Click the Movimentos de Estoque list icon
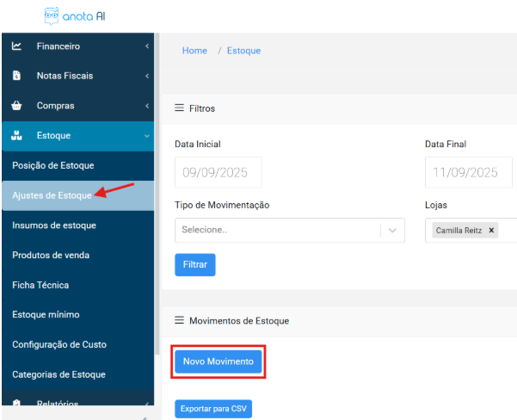Image resolution: width=517 pixels, height=420 pixels. [x=179, y=320]
